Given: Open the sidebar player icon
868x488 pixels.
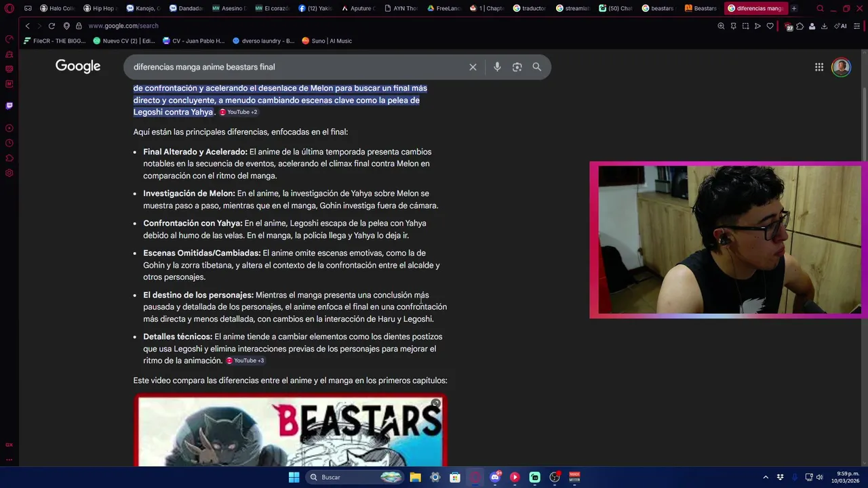Looking at the screenshot, I should coord(9,128).
